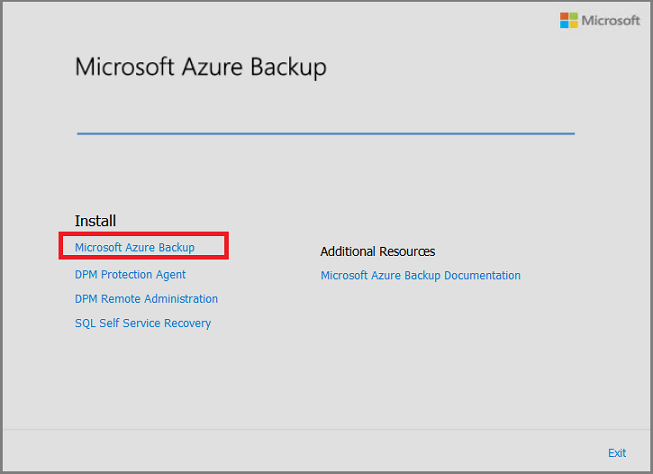The image size is (653, 474).
Task: Click the green square in Microsoft logo
Action: pyautogui.click(x=573, y=16)
